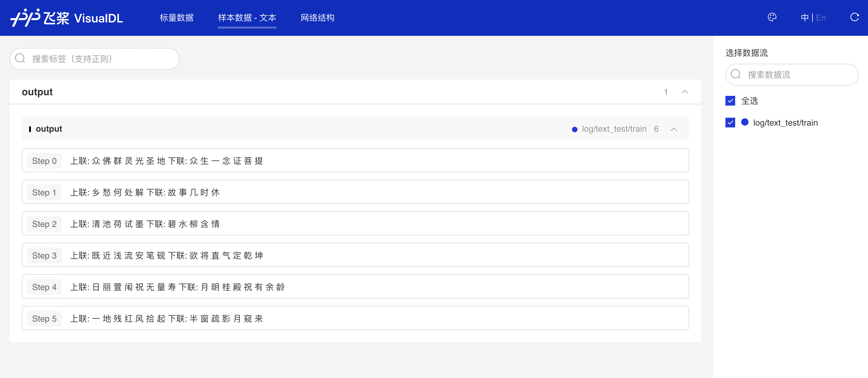Click the blue dot beside log/text_test/train

pyautogui.click(x=744, y=122)
